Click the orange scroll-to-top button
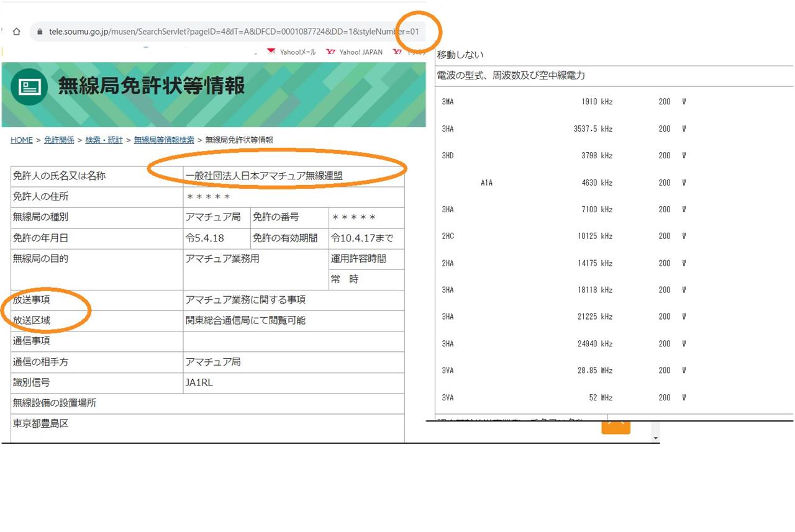 click(x=616, y=428)
